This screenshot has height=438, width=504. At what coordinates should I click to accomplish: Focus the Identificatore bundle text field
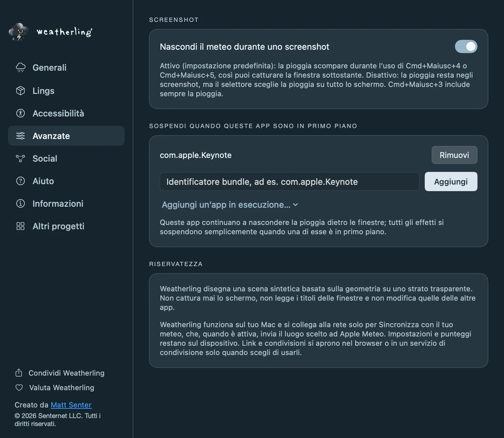[289, 182]
